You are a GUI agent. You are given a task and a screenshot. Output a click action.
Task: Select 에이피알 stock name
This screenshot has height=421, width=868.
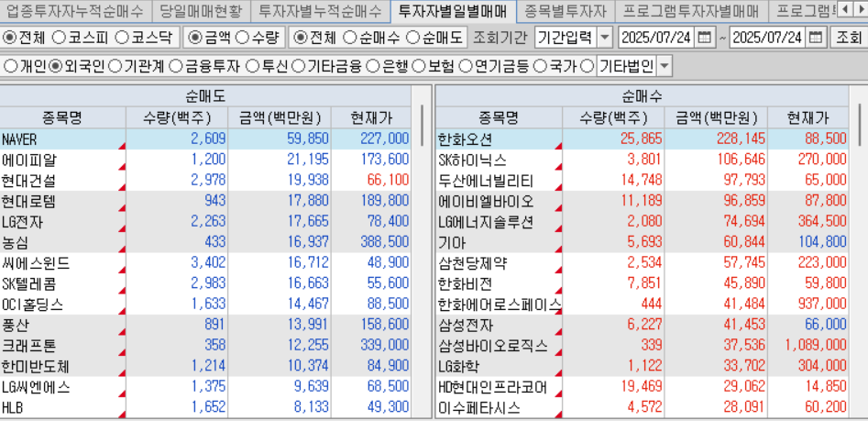[x=28, y=161]
